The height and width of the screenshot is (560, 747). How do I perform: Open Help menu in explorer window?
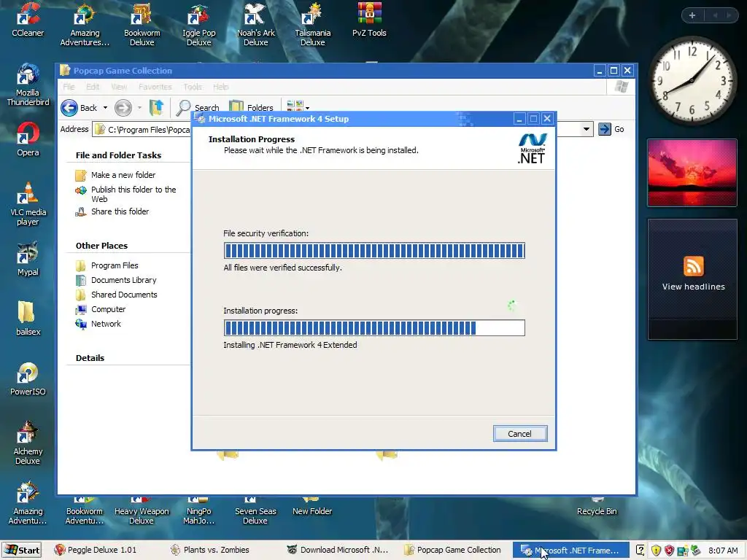220,87
